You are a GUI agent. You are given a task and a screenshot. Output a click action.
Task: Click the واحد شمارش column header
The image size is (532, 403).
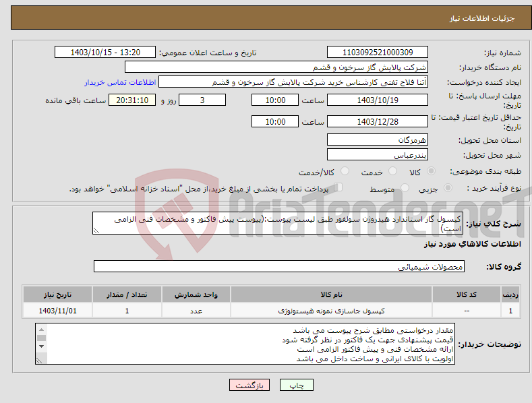pyautogui.click(x=196, y=294)
